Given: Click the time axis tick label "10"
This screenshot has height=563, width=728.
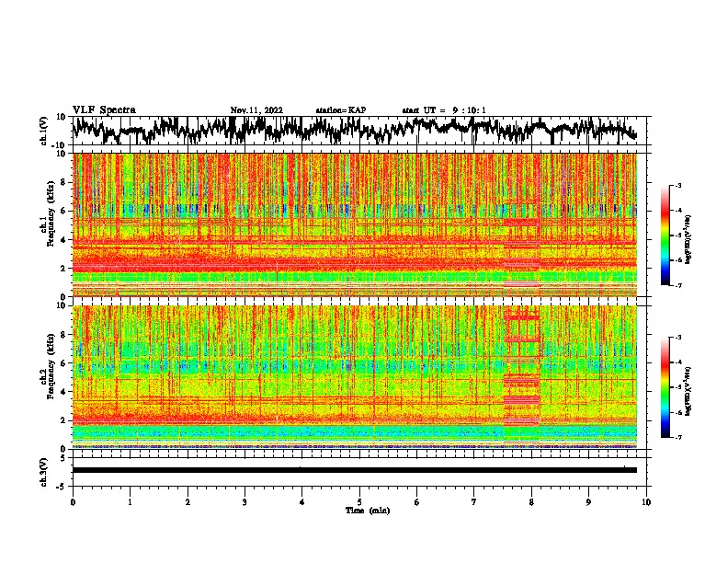Looking at the screenshot, I should (x=646, y=502).
